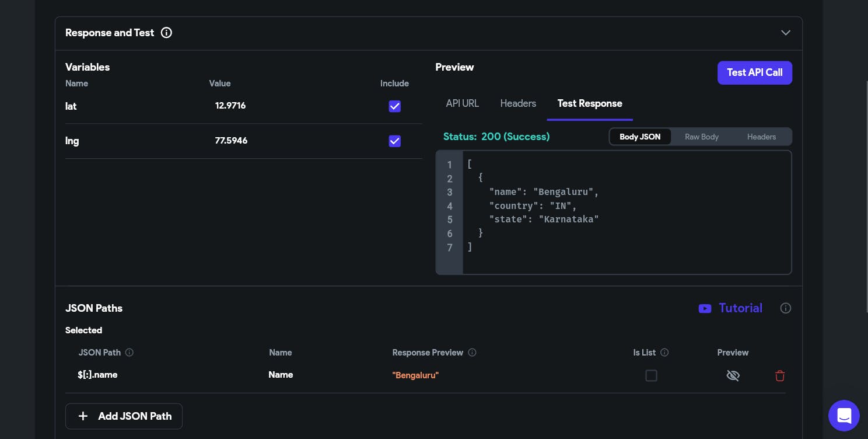The width and height of the screenshot is (868, 439).
Task: Open the Headers preview tab
Action: point(518,103)
